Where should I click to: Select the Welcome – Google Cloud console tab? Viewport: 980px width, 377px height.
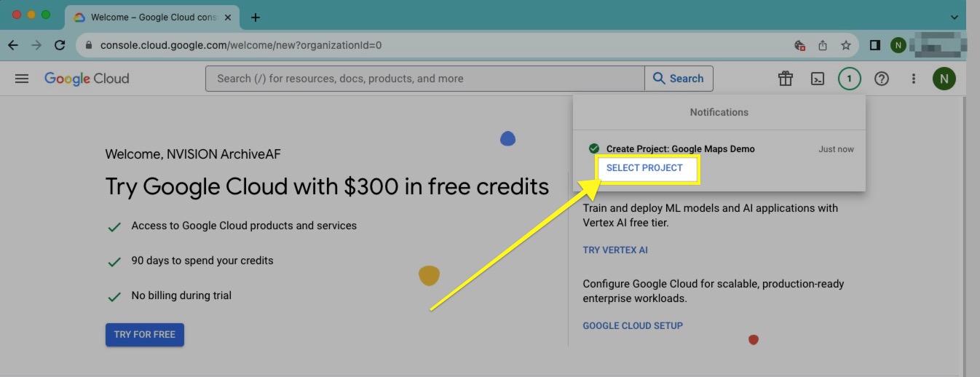(x=154, y=17)
